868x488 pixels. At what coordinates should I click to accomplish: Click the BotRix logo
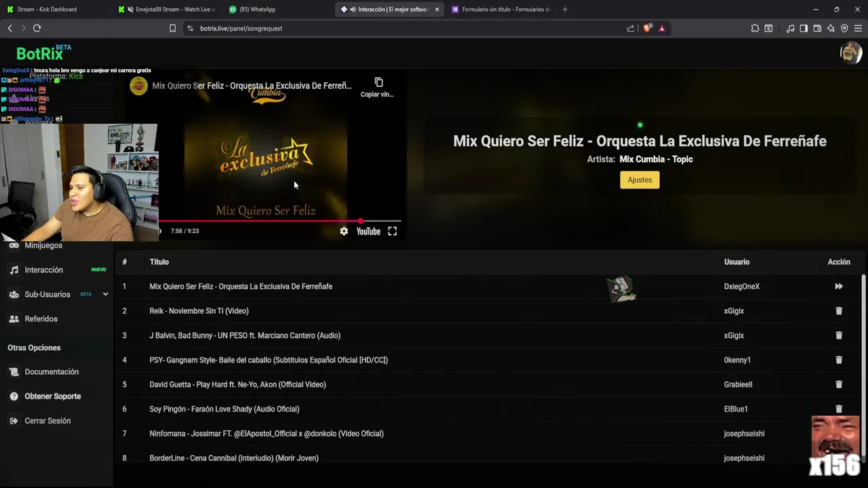[39, 54]
